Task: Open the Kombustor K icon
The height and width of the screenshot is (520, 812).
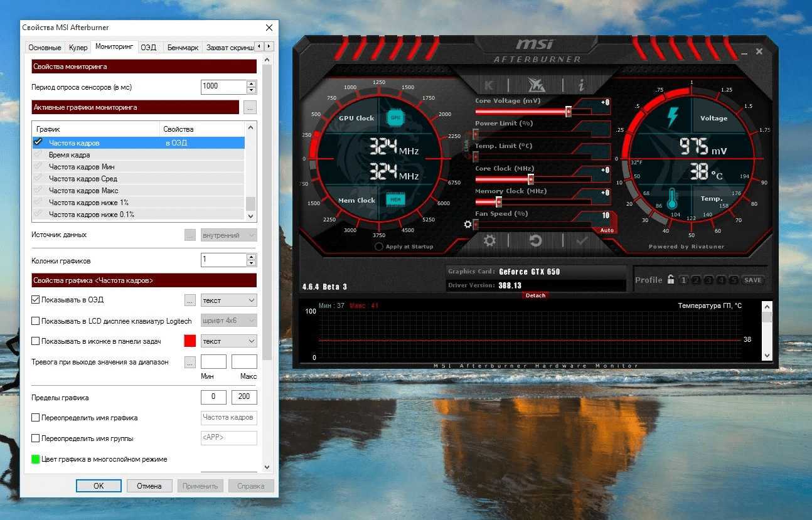Action: (489, 85)
